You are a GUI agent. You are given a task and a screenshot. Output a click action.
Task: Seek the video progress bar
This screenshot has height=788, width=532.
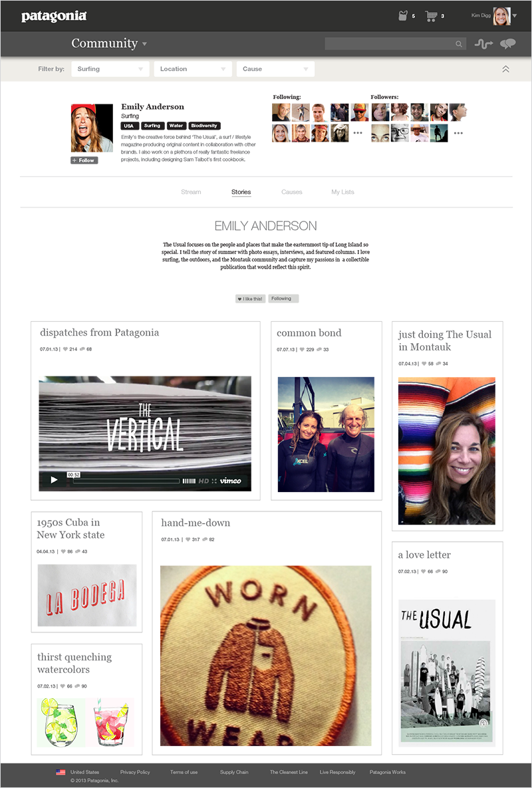pyautogui.click(x=126, y=481)
